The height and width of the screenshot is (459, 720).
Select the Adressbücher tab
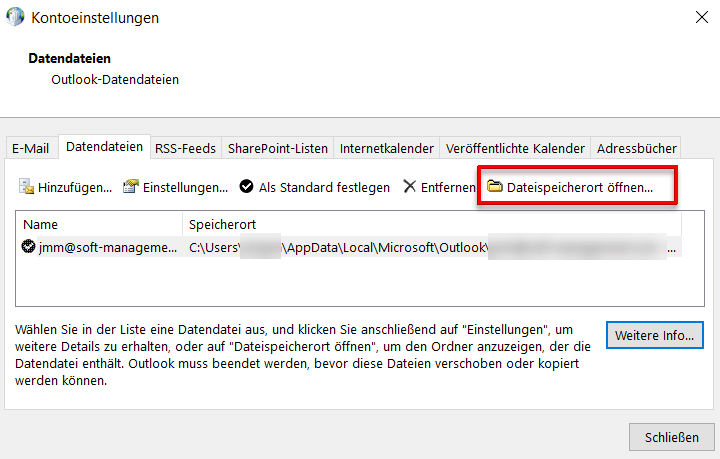(x=636, y=148)
